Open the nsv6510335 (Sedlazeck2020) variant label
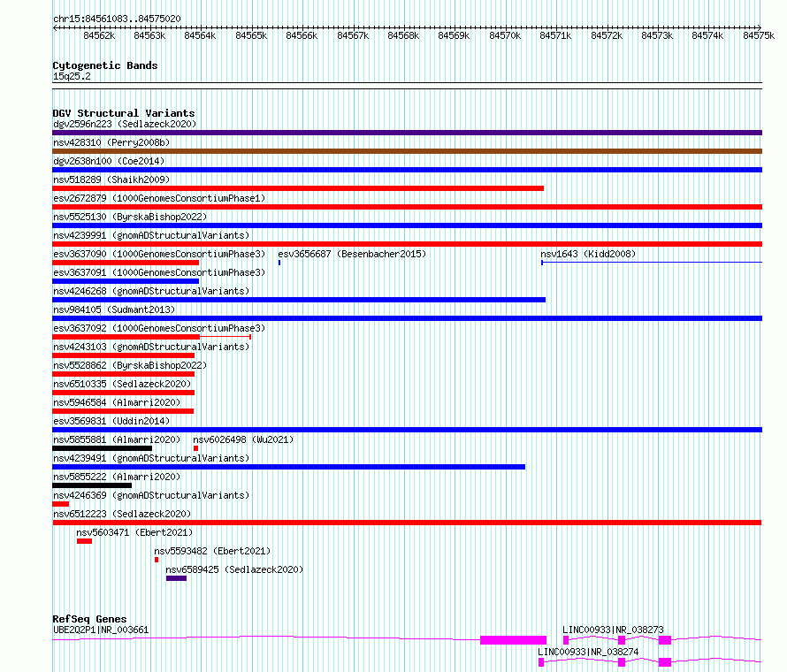This screenshot has height=672, width=787. tap(122, 384)
